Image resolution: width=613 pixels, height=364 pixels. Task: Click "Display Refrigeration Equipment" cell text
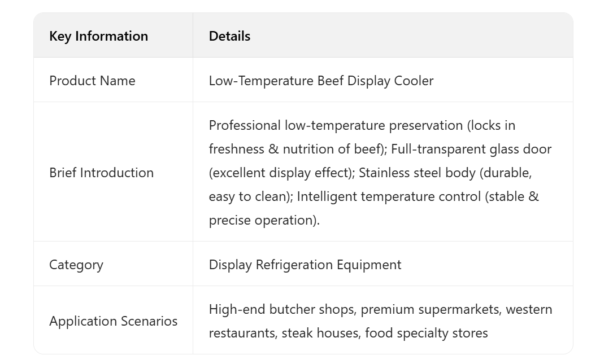pyautogui.click(x=305, y=265)
